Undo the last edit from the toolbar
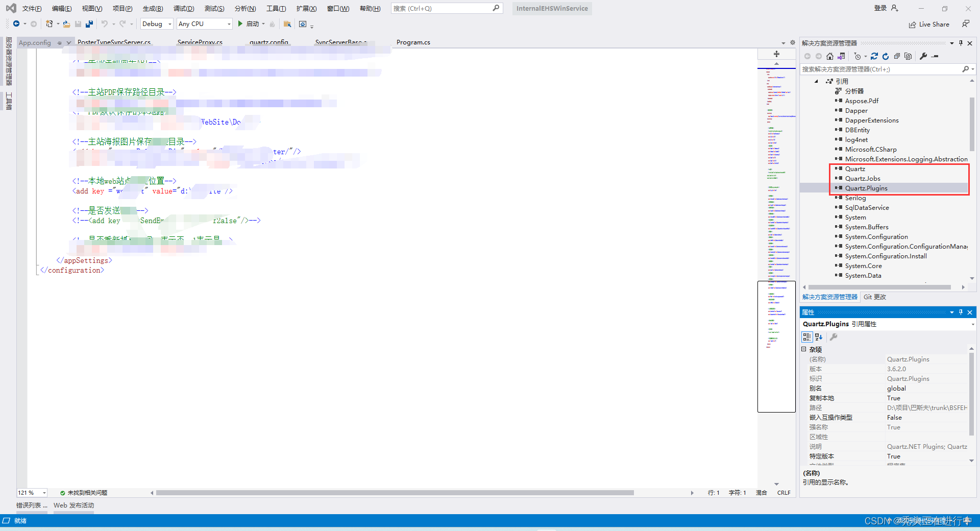 [x=104, y=23]
